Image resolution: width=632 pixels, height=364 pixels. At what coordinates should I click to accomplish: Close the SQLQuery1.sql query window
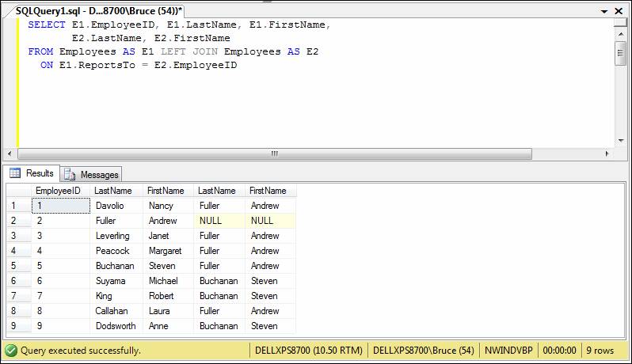(620, 9)
